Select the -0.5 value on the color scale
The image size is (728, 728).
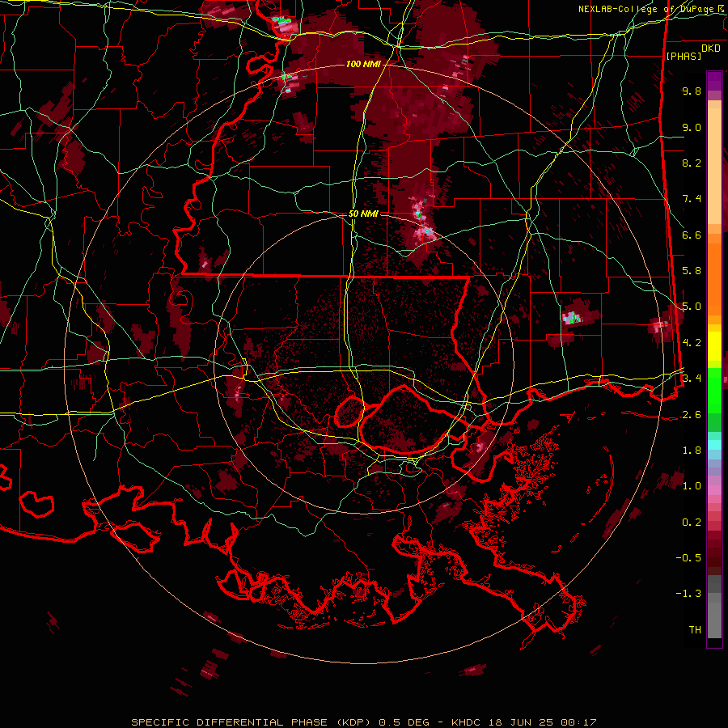[x=688, y=558]
